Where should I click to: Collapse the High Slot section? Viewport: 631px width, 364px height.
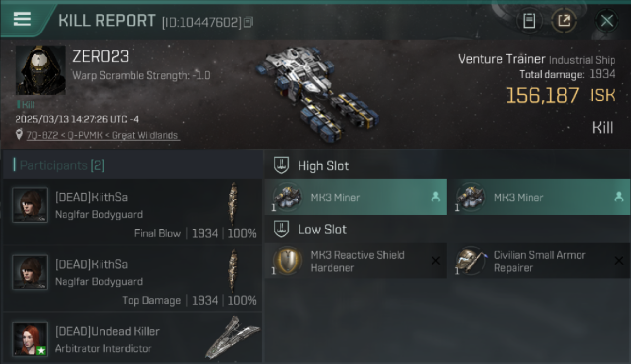click(282, 165)
